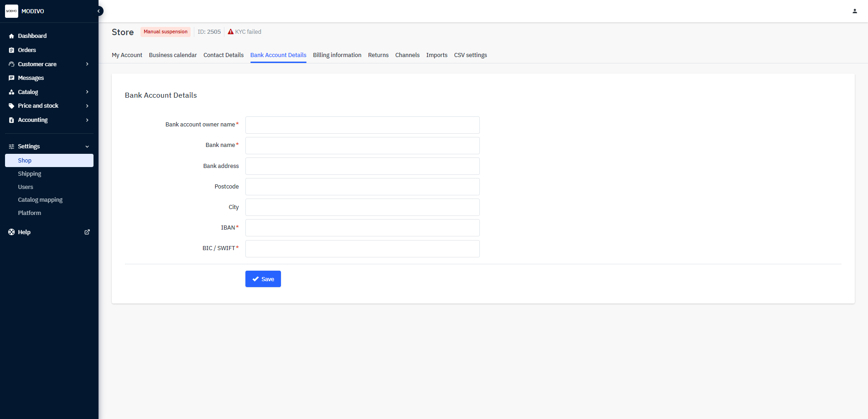Collapse the sidebar with the arrow button
This screenshot has width=868, height=419.
click(x=99, y=11)
